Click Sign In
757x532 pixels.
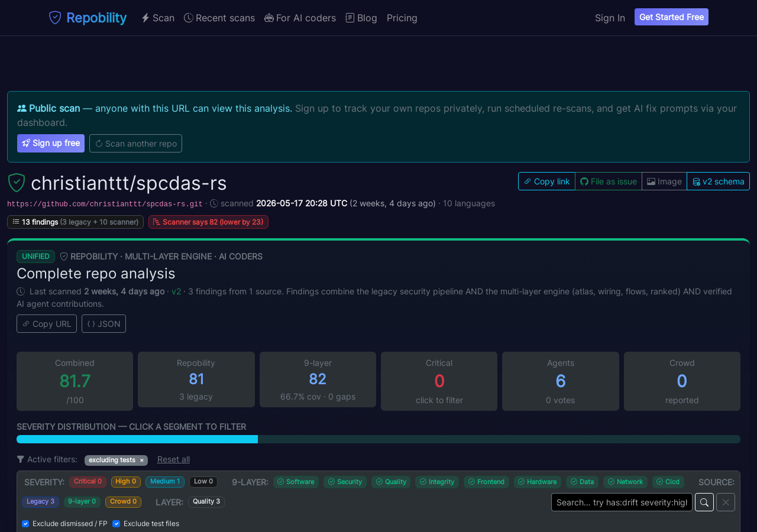pos(610,18)
